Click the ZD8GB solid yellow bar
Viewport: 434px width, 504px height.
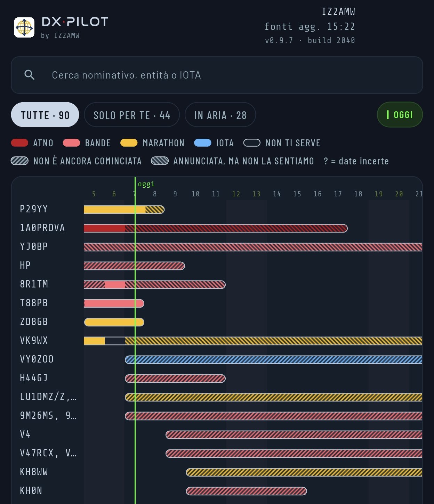coord(114,322)
